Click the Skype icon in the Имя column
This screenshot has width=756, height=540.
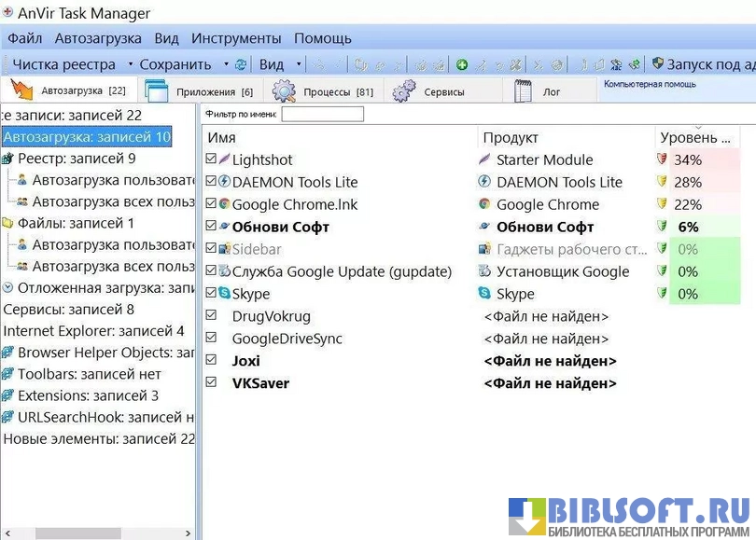224,294
